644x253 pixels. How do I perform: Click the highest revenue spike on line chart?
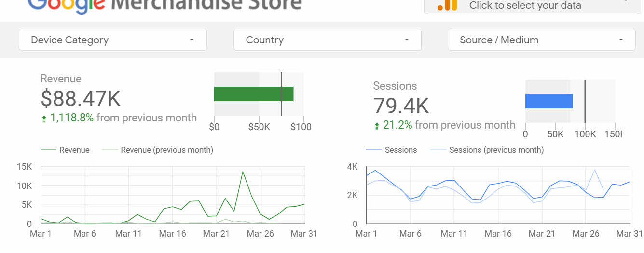click(x=243, y=172)
